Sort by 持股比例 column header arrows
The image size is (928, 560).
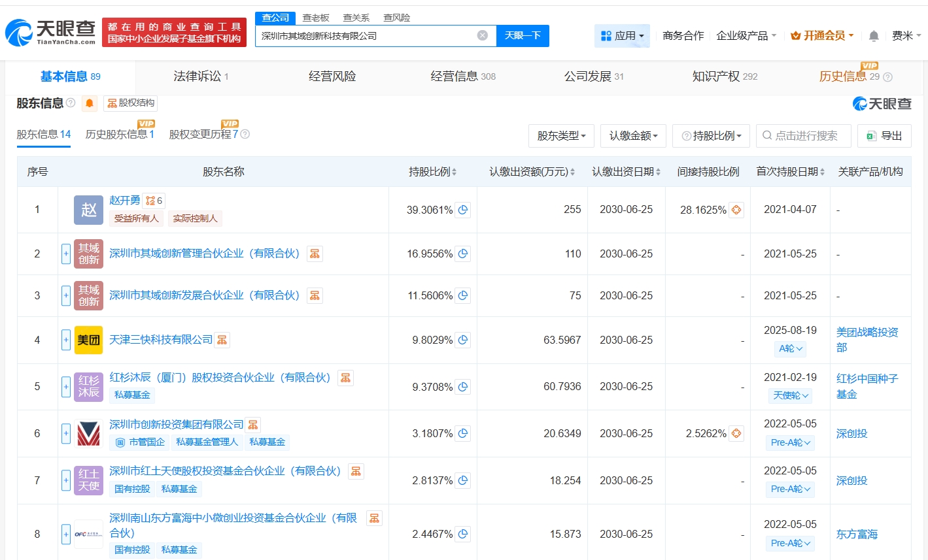click(x=454, y=172)
